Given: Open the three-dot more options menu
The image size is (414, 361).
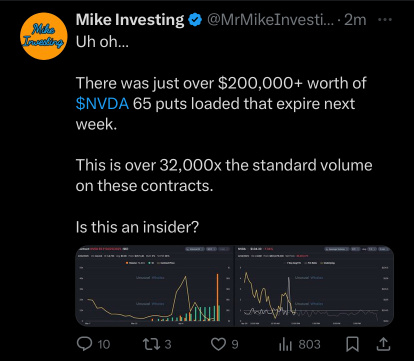Looking at the screenshot, I should (385, 20).
